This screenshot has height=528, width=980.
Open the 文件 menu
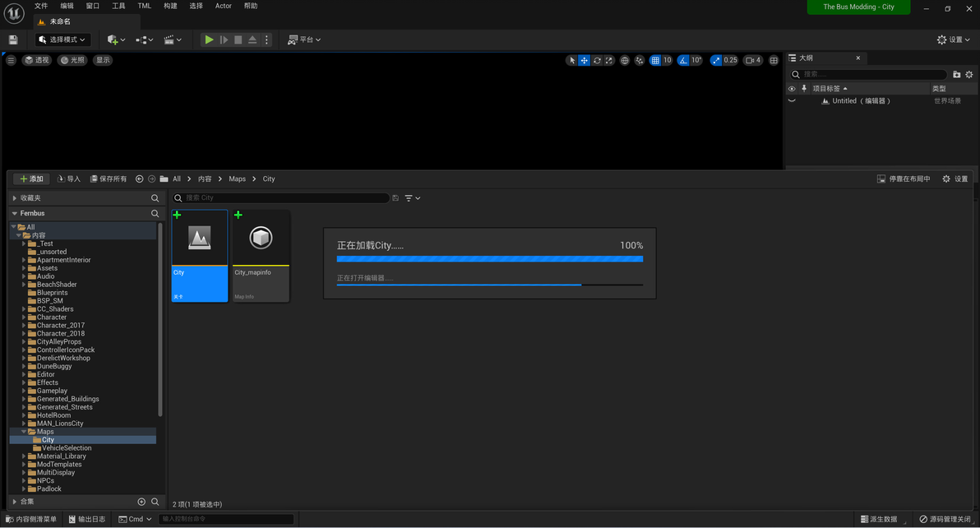pos(41,6)
